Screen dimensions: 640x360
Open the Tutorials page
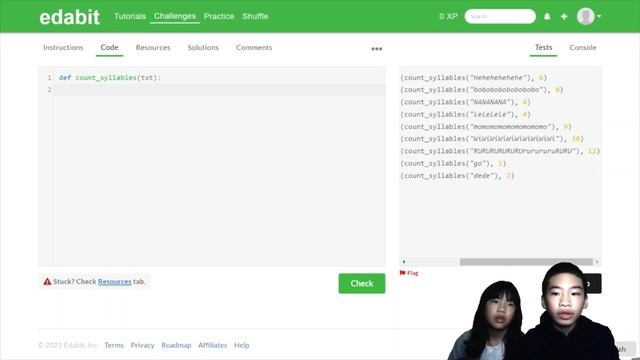click(x=130, y=16)
